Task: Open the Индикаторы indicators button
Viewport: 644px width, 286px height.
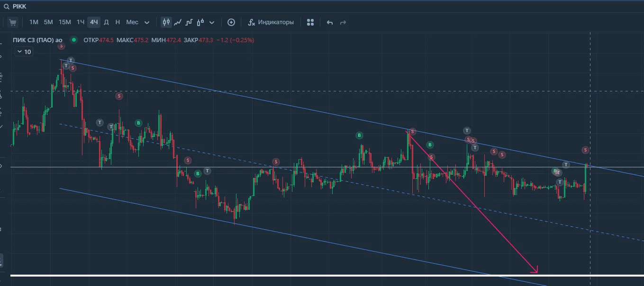Action: (x=271, y=22)
